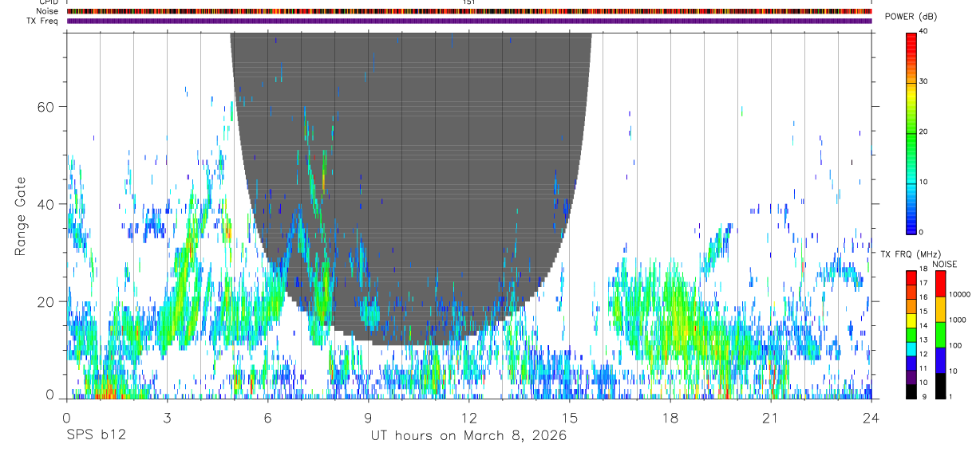
Task: Click the red 17-18 MHz TX FRQ swatch
Action: (911, 277)
